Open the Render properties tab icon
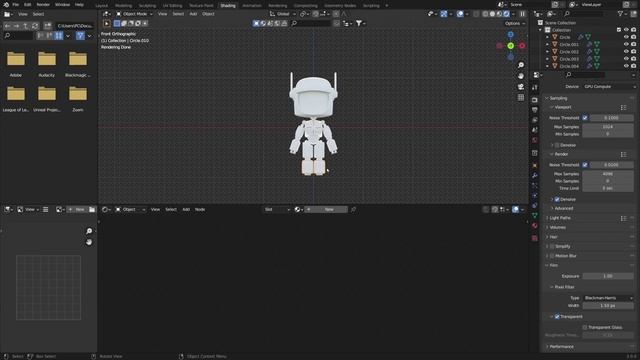The image size is (640, 360). click(x=535, y=100)
